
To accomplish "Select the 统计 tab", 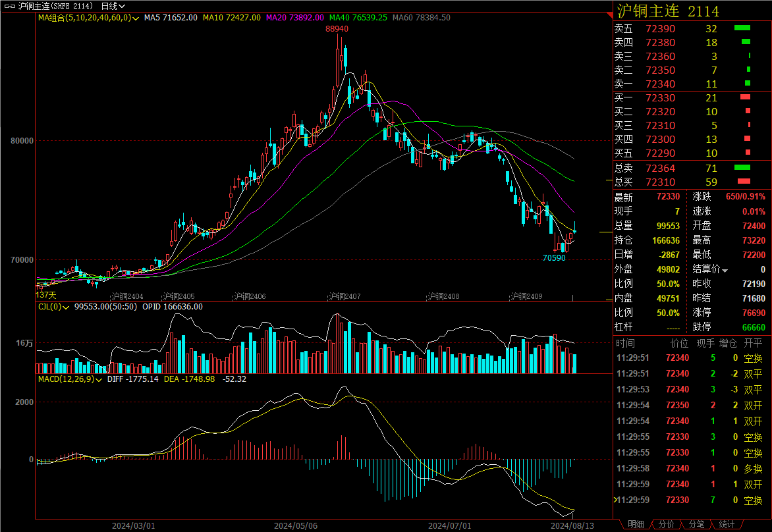I will pos(727,525).
